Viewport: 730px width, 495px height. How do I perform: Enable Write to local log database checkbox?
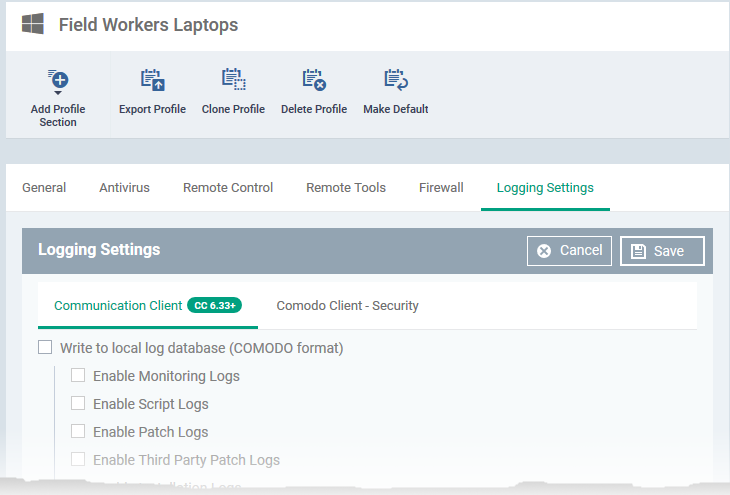(45, 348)
